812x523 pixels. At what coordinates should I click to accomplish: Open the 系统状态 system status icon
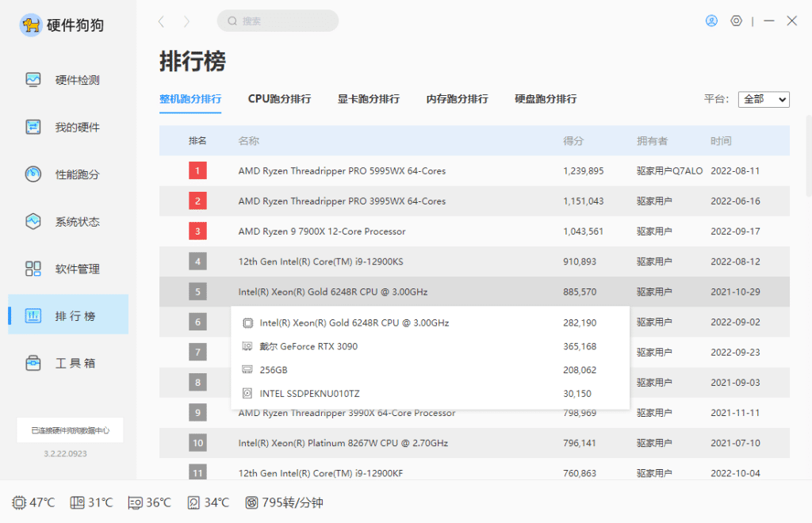coord(33,221)
